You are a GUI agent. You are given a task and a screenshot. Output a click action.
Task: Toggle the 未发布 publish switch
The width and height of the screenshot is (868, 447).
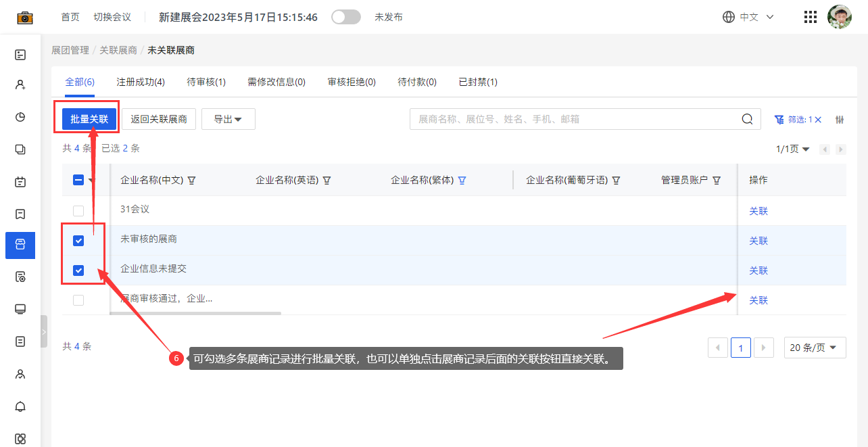[x=346, y=18]
